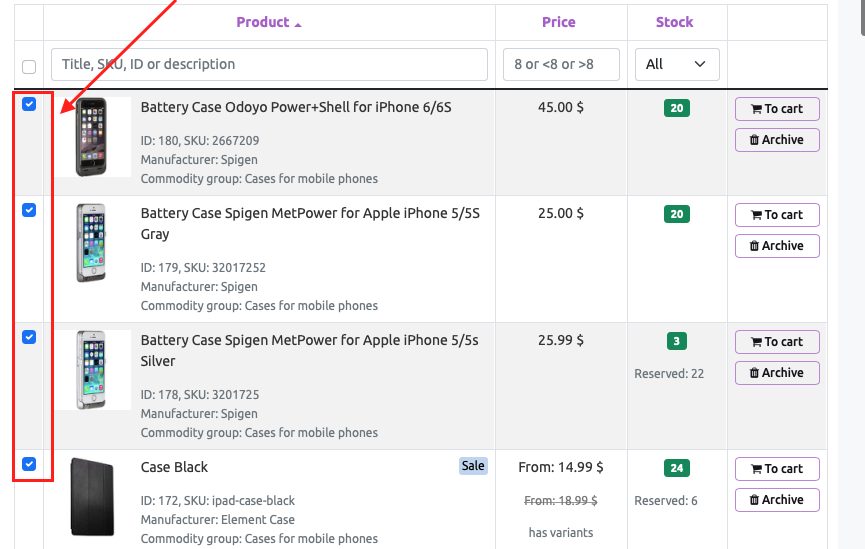This screenshot has height=549, width=865.
Task: Click stock badge 24 for Case Black
Action: (676, 468)
